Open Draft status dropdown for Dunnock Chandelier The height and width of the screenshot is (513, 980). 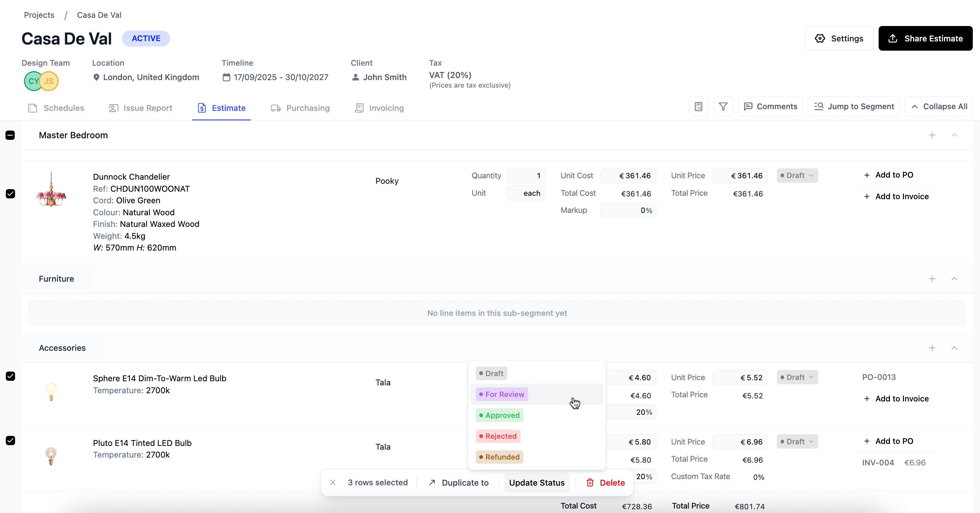click(x=797, y=176)
